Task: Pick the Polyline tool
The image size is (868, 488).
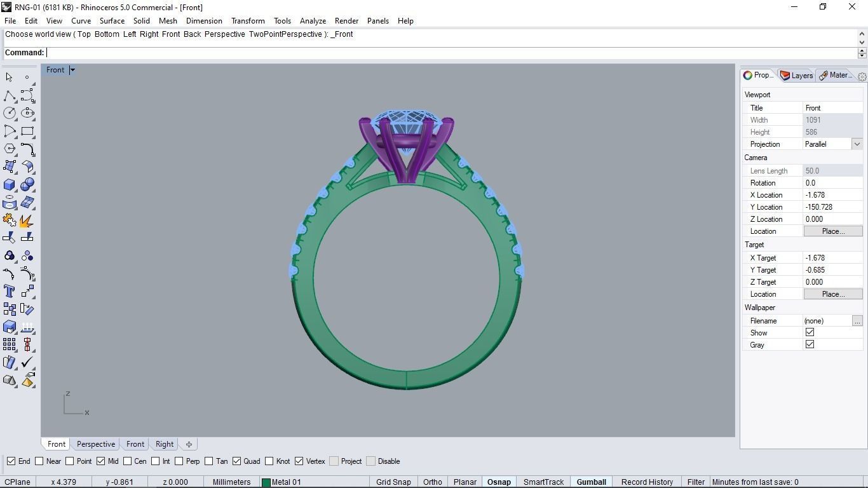Action: pyautogui.click(x=9, y=95)
